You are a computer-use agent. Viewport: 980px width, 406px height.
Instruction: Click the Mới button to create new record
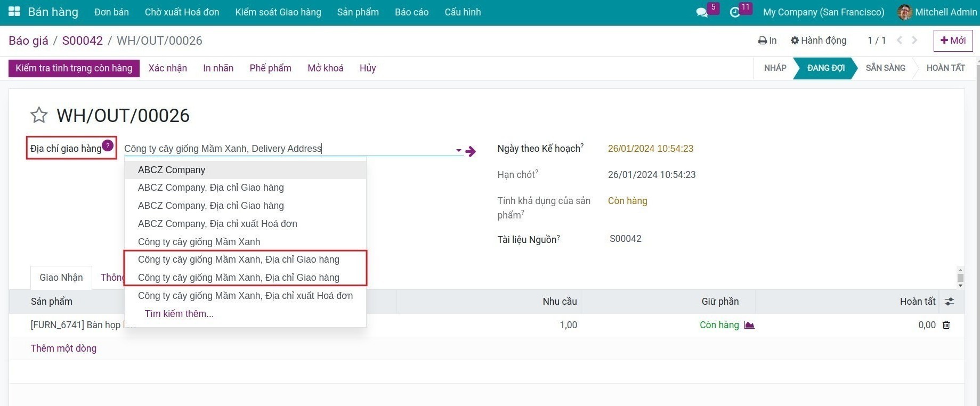point(953,40)
